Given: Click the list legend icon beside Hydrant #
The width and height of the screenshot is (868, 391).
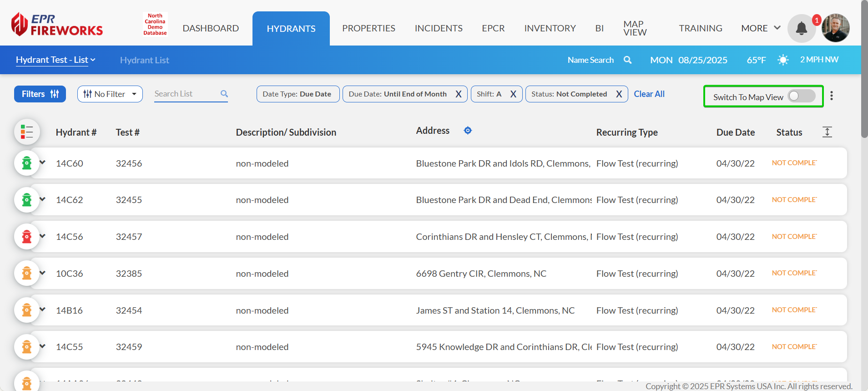Looking at the screenshot, I should pos(27,132).
